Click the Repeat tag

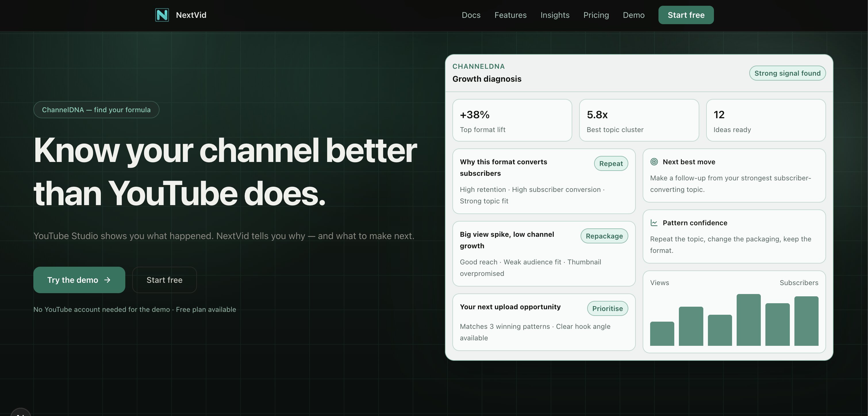[611, 164]
